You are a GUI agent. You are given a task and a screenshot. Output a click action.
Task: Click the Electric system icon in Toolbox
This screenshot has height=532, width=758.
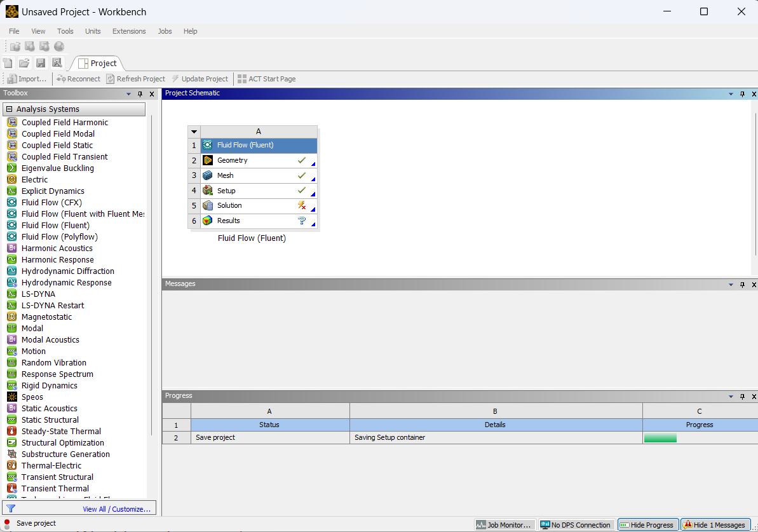[x=12, y=179]
